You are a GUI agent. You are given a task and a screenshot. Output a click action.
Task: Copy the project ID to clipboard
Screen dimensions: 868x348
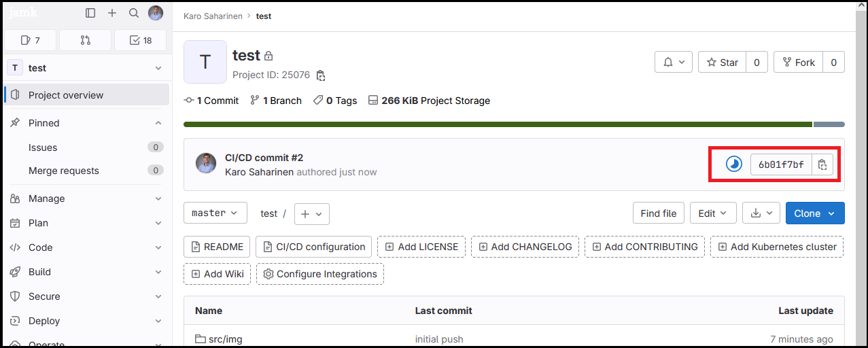tap(321, 75)
